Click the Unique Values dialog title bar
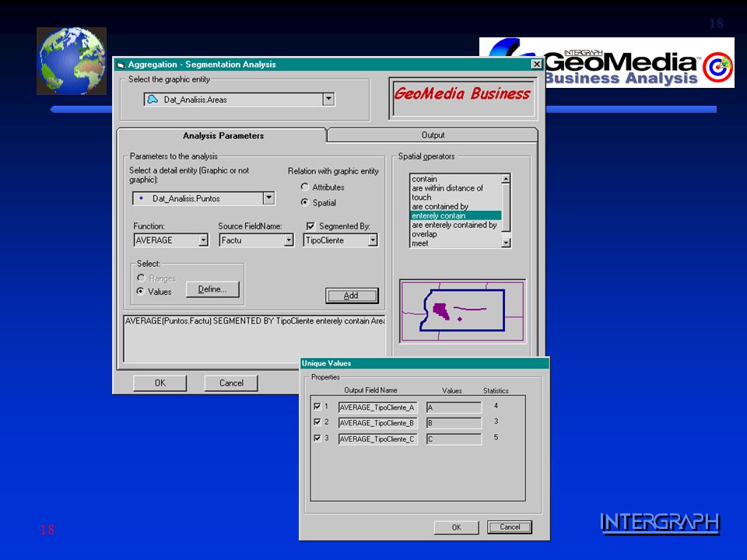Viewport: 747px width, 560px height. (x=425, y=363)
